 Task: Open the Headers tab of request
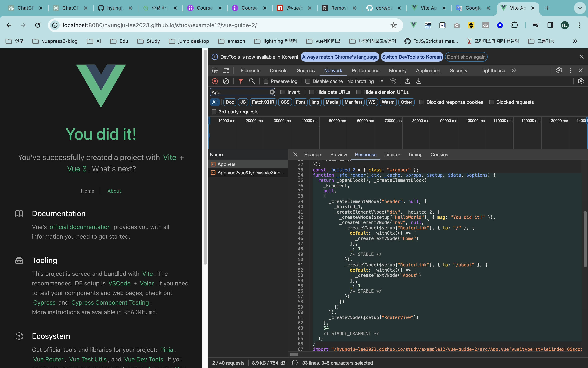pyautogui.click(x=313, y=155)
